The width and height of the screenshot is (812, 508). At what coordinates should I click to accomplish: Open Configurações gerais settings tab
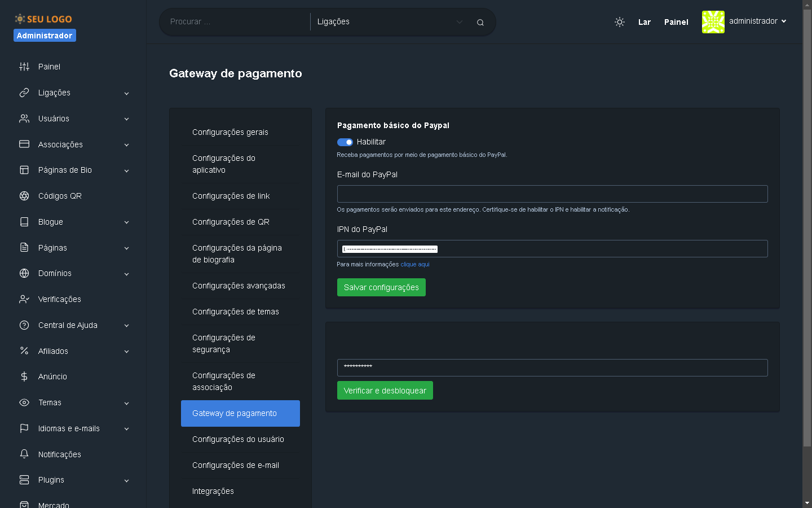pyautogui.click(x=230, y=132)
